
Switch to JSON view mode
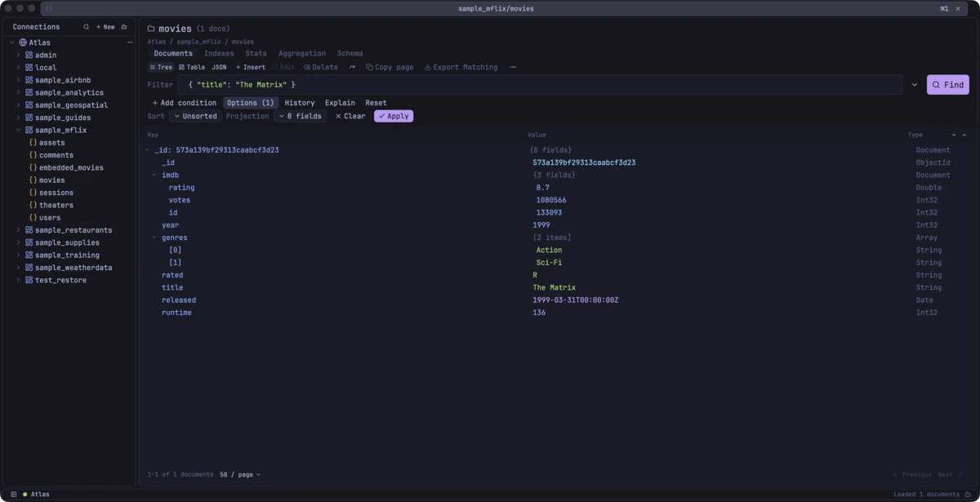pyautogui.click(x=219, y=68)
